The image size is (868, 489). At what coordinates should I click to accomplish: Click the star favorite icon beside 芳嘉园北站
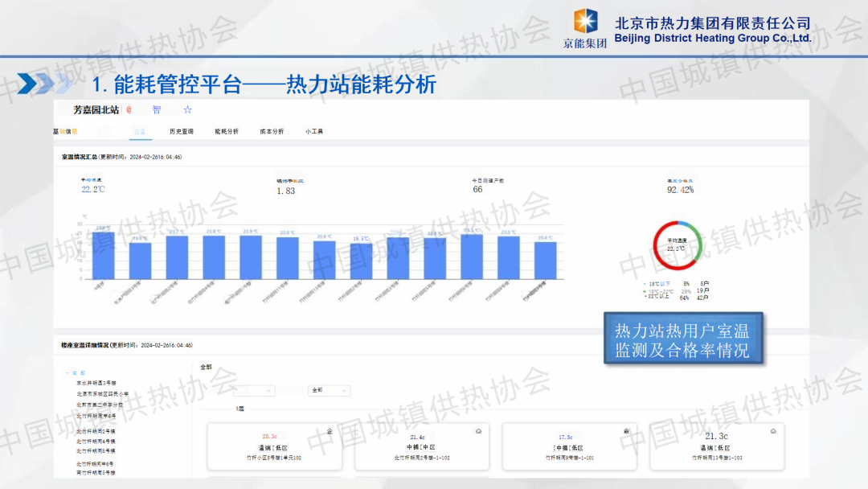click(187, 109)
